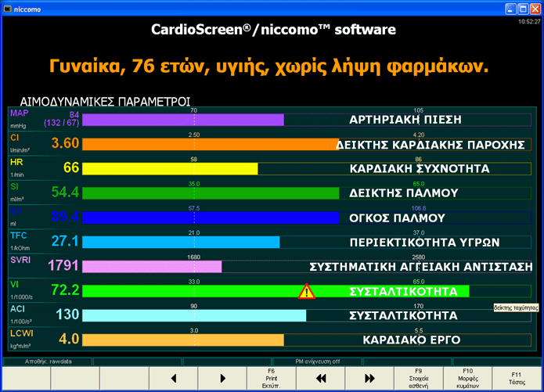Click the TFC value 27.1
Image resolution: width=544 pixels, height=392 pixels.
tap(65, 241)
